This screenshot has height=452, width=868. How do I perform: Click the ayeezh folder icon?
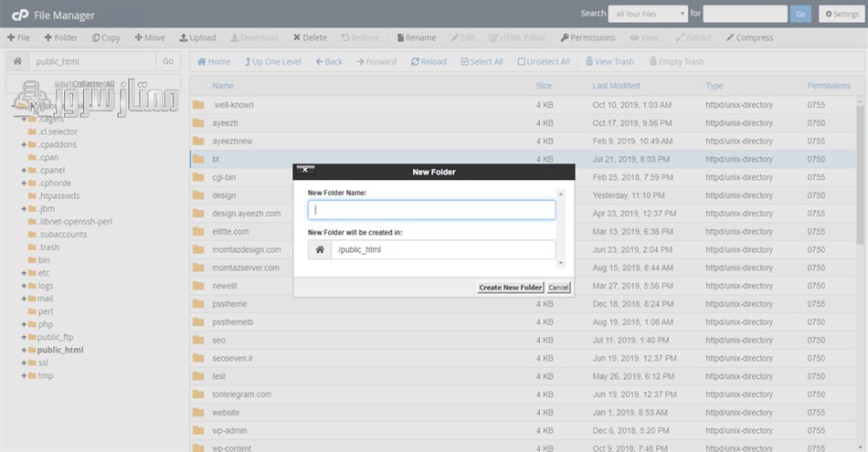198,123
